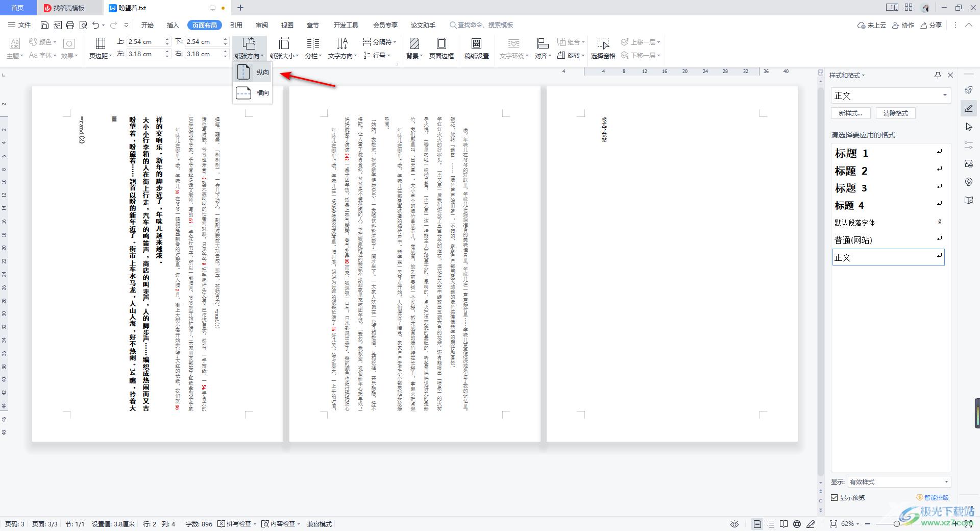Click the 智能排版 smart layout link
This screenshot has height=531, width=980.
point(933,498)
